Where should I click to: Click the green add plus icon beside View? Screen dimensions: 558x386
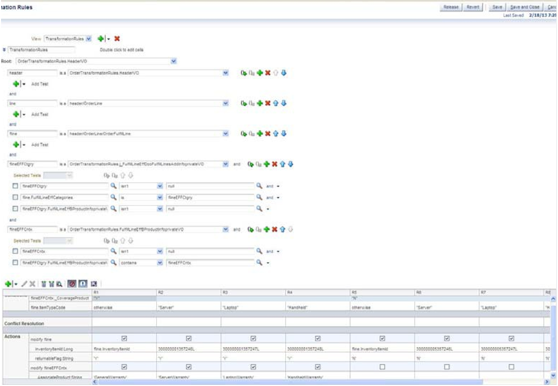[101, 38]
